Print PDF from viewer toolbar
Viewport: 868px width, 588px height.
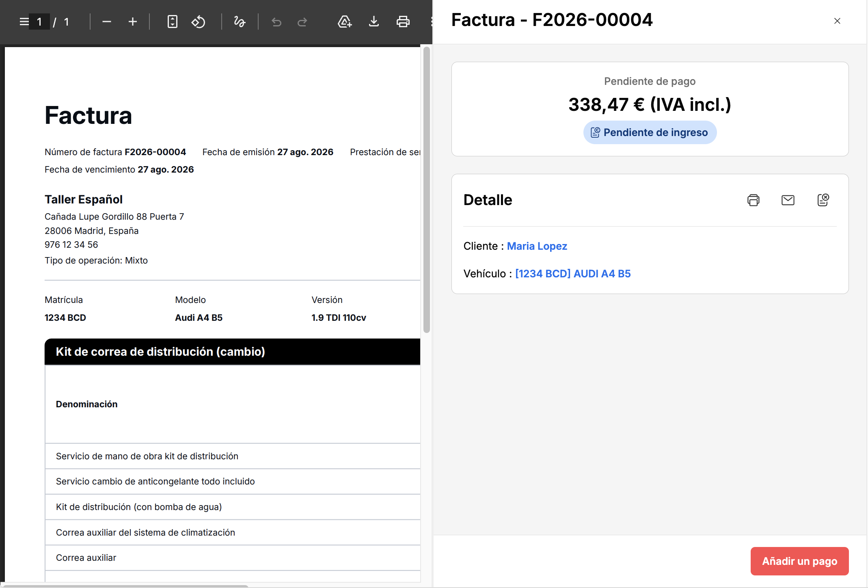click(x=403, y=22)
